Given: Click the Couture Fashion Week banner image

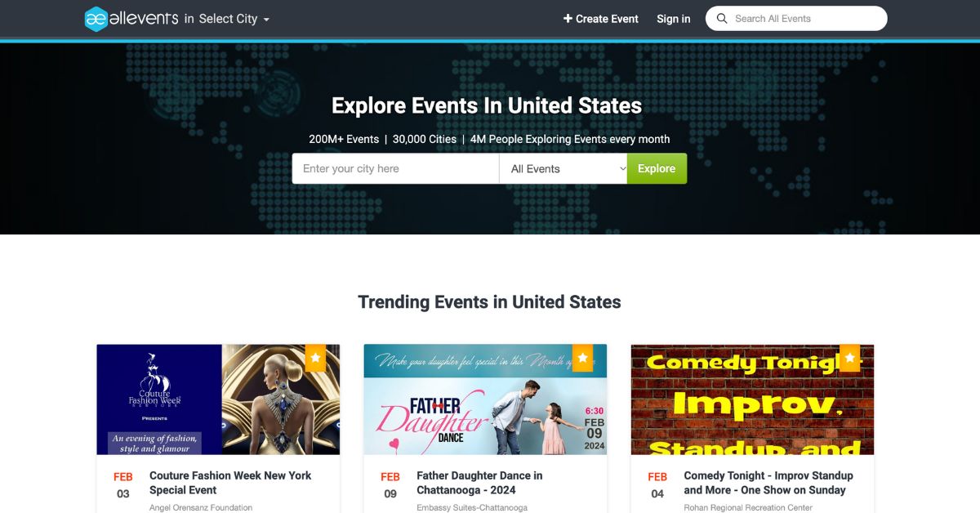Looking at the screenshot, I should (x=218, y=399).
